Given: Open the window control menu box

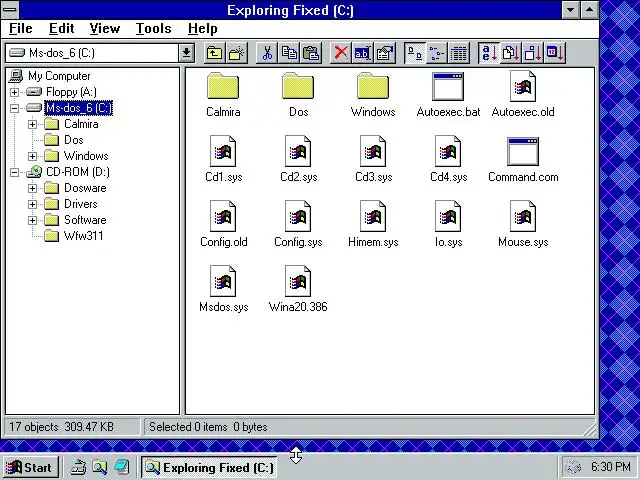Looking at the screenshot, I should click(10, 10).
